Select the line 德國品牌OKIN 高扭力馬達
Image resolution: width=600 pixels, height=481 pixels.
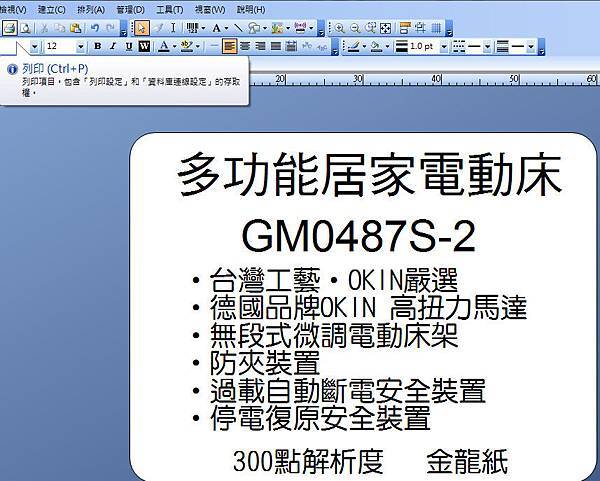tap(368, 308)
